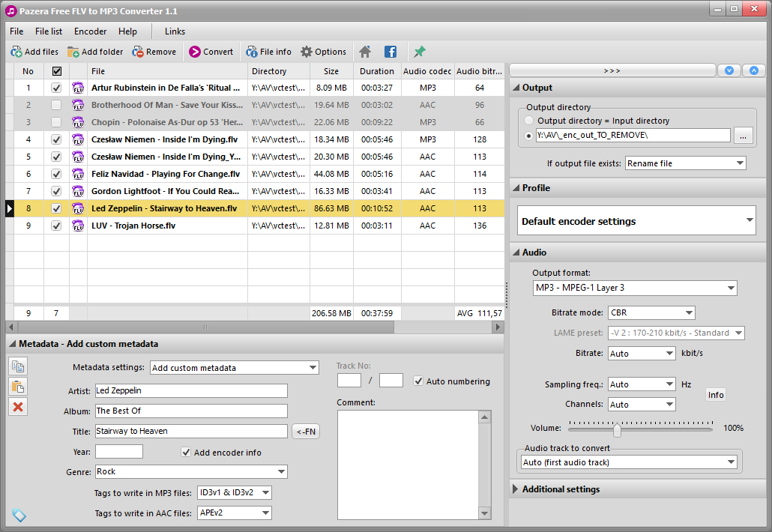
Task: Check the Chopin Polonaise file checkbox
Action: click(x=56, y=122)
